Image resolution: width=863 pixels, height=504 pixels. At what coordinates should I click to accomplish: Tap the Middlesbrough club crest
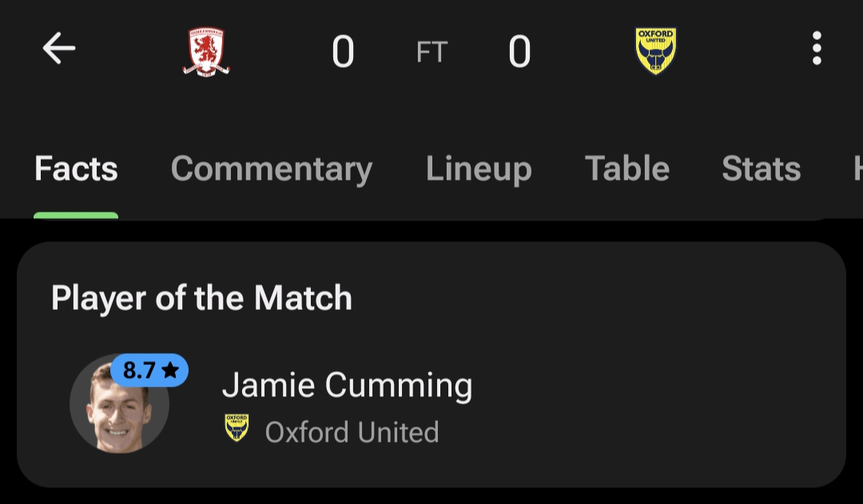(205, 52)
